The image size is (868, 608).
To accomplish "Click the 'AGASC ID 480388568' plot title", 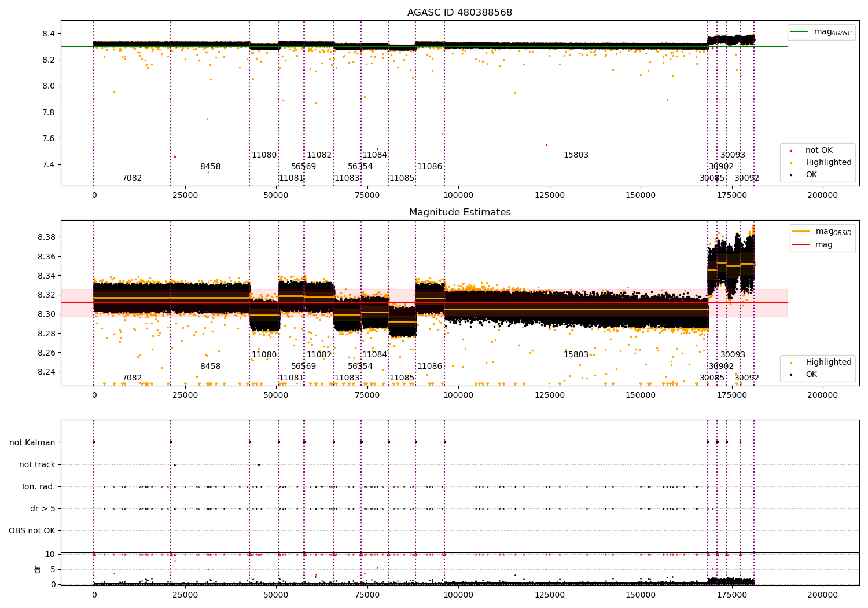I will pyautogui.click(x=459, y=12).
